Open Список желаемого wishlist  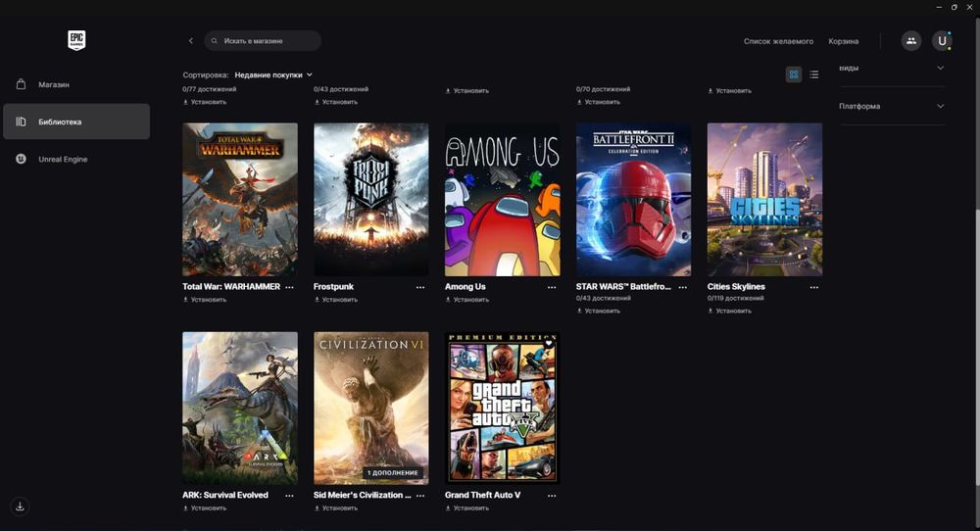click(x=778, y=41)
